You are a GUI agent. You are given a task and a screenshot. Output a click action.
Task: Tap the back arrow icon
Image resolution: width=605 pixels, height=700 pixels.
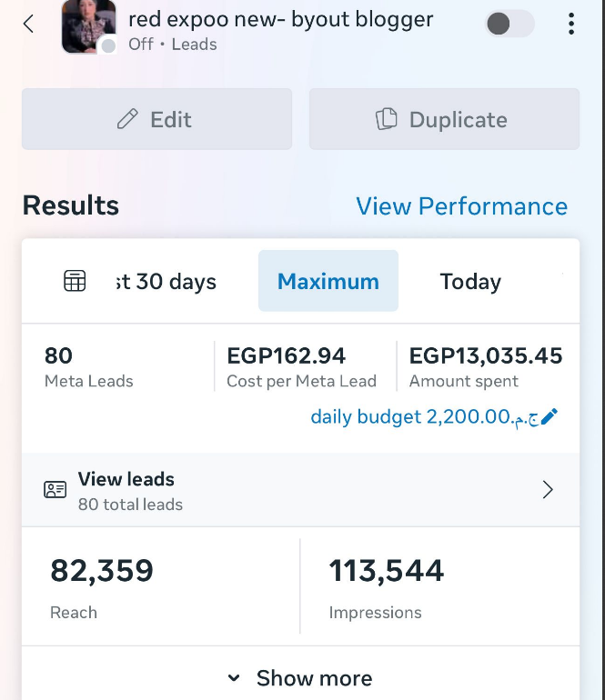(x=29, y=25)
